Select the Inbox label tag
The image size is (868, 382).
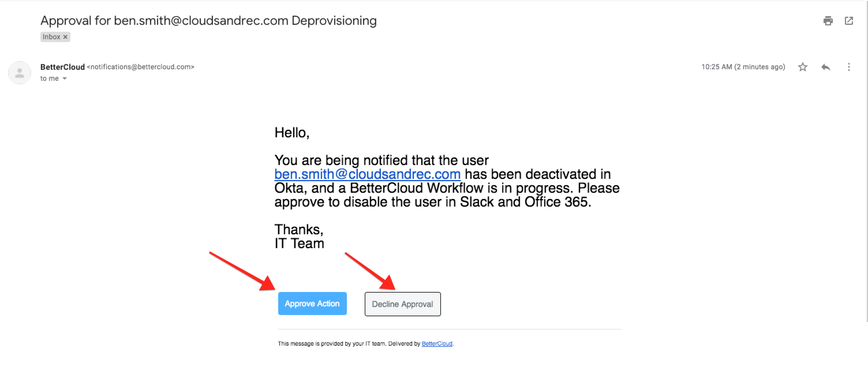[x=51, y=36]
